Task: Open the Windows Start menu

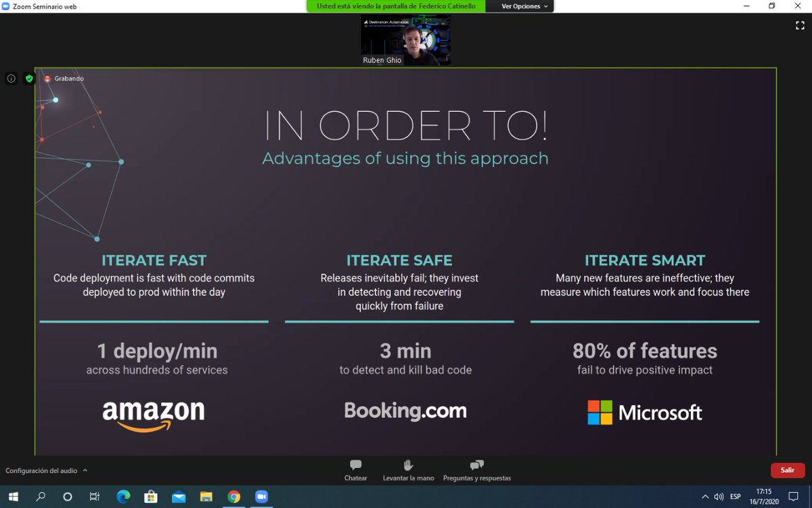Action: tap(12, 496)
